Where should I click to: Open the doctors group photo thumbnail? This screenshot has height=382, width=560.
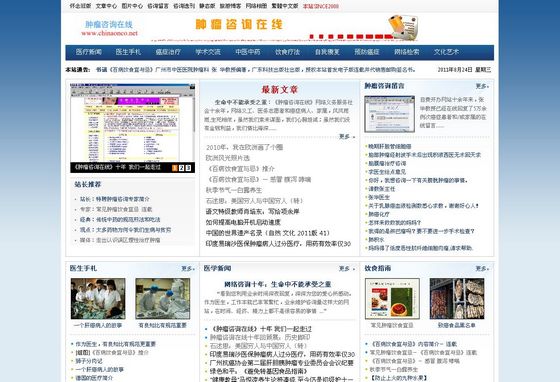point(98,299)
